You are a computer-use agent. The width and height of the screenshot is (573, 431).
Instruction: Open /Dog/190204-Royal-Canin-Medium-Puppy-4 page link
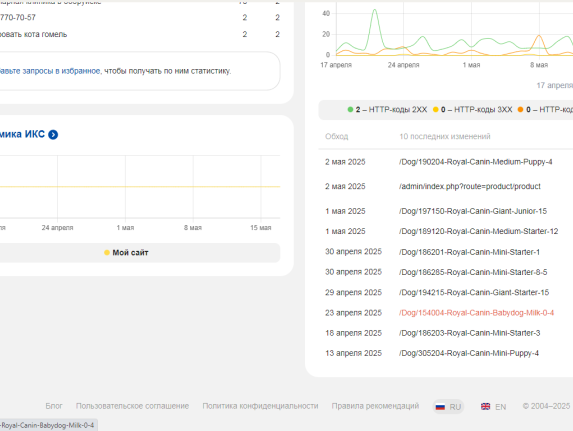coord(475,162)
